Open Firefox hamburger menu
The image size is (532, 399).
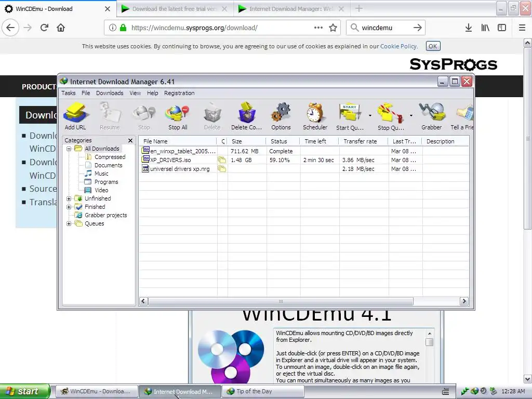pyautogui.click(x=522, y=28)
